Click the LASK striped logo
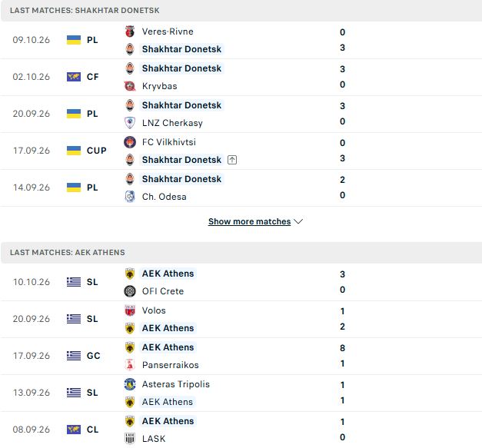Viewport: 482px width, 448px height. point(130,439)
